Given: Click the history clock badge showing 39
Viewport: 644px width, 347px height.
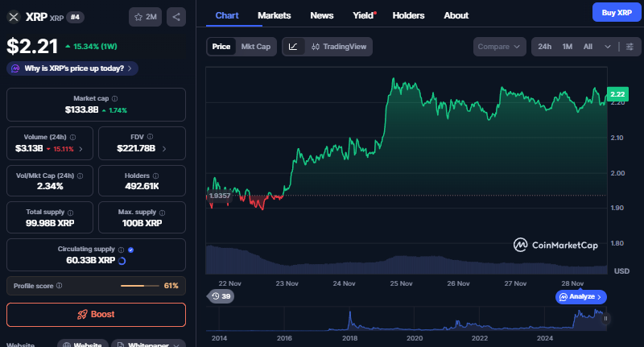Looking at the screenshot, I should pyautogui.click(x=221, y=296).
